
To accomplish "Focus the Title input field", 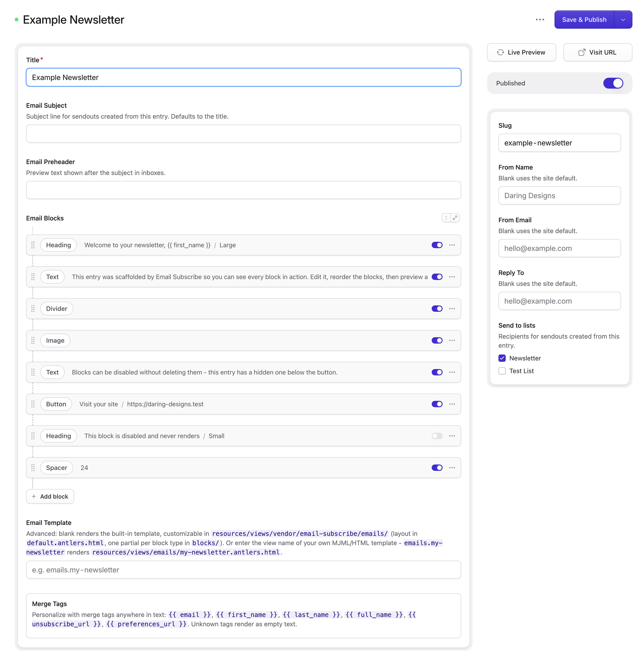I will pos(243,77).
